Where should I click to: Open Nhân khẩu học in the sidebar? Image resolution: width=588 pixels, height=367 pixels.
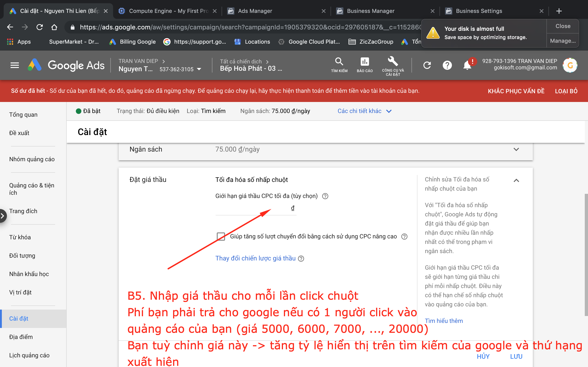[x=29, y=274]
